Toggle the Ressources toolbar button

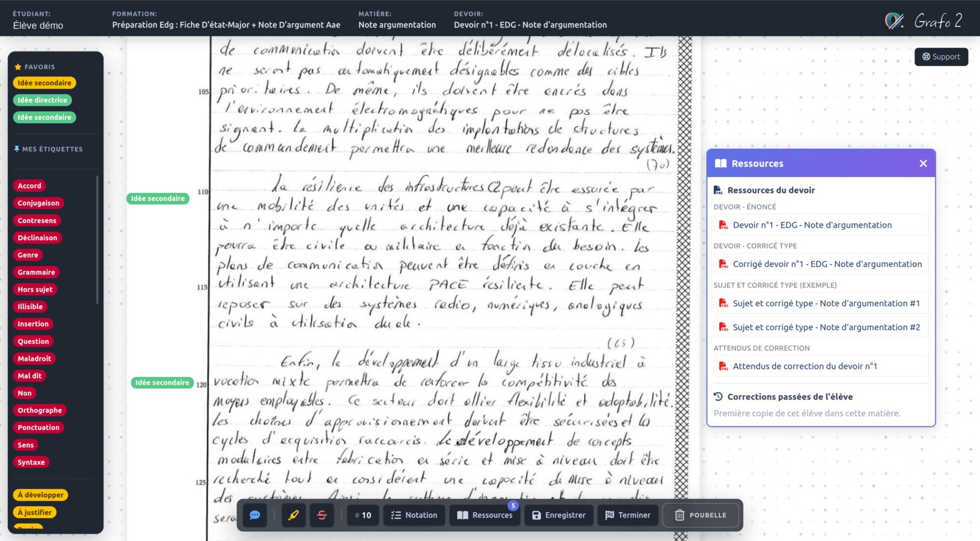click(x=484, y=515)
